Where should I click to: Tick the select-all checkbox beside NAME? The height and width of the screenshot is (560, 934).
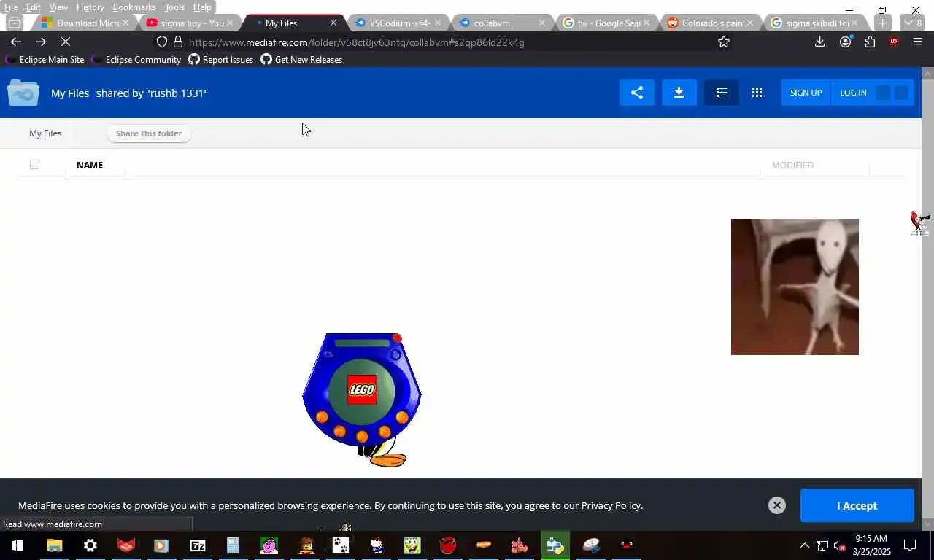click(x=34, y=164)
